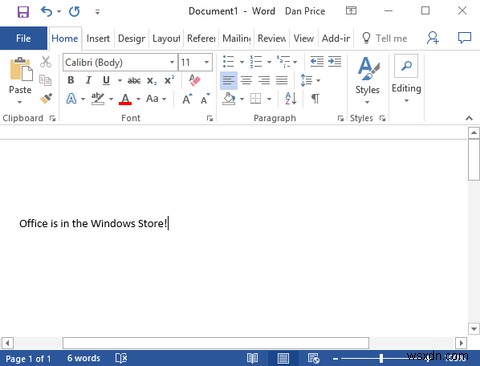
Task: Justify the paragraph text
Action: [x=282, y=80]
